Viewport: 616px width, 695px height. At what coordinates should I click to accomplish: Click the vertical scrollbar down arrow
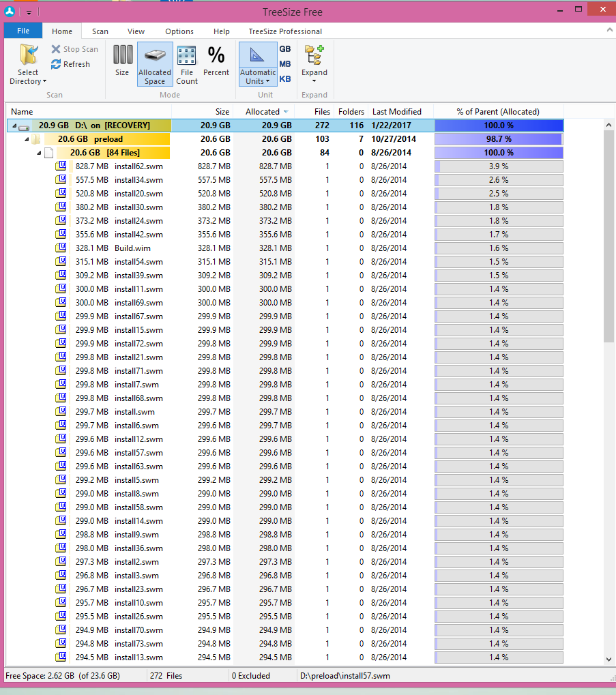tap(609, 660)
